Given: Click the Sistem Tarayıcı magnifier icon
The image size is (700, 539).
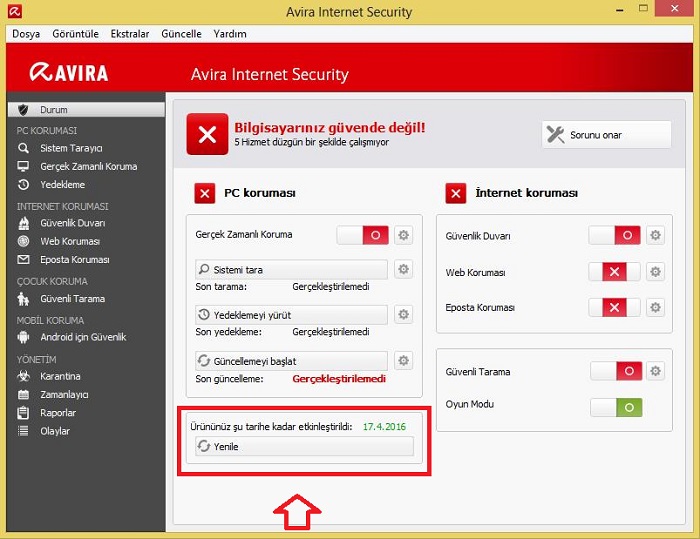Looking at the screenshot, I should coord(23,148).
